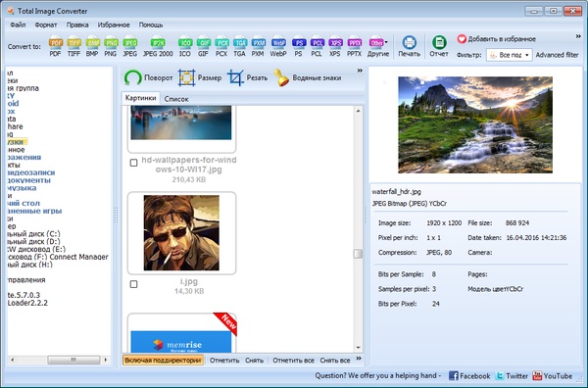Viewport: 588px width, 388px height.
Task: Select Резать crop tool
Action: point(248,78)
